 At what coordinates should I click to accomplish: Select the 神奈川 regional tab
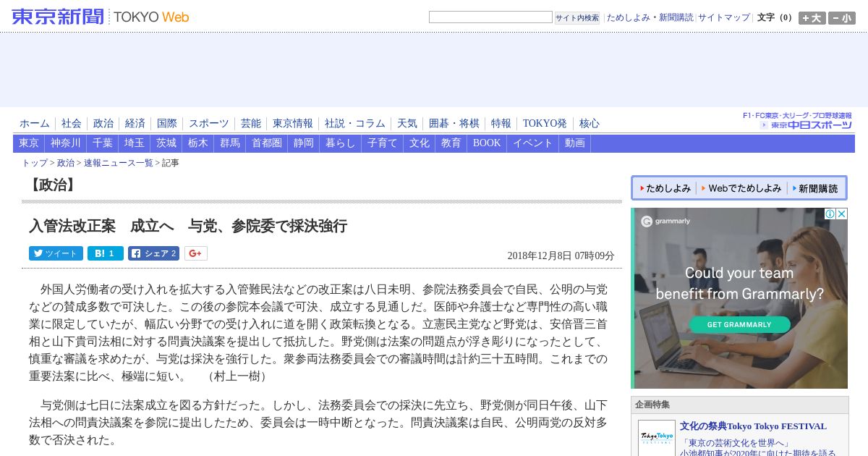coord(66,143)
